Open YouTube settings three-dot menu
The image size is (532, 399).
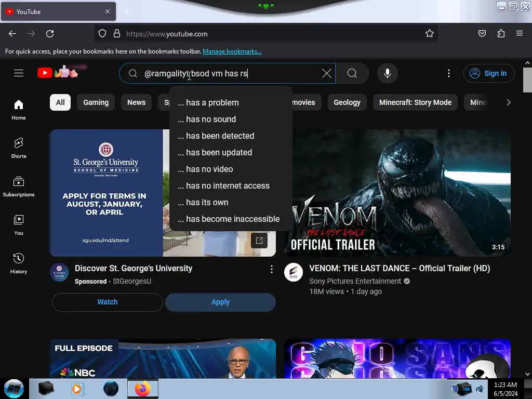[x=448, y=73]
